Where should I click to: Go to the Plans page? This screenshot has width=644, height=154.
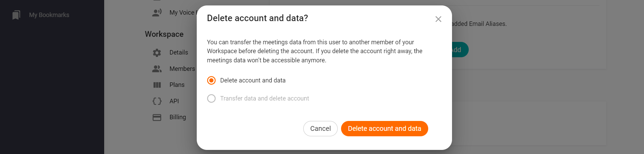click(x=177, y=85)
